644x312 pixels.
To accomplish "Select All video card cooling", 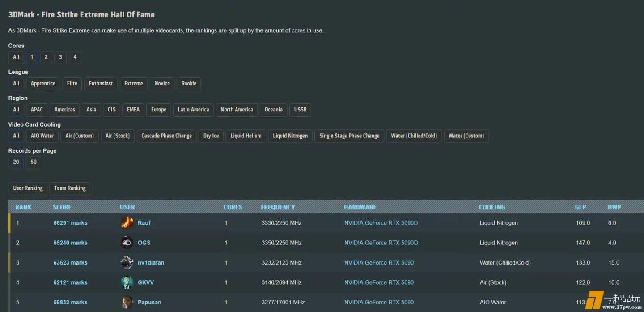I will [x=16, y=136].
